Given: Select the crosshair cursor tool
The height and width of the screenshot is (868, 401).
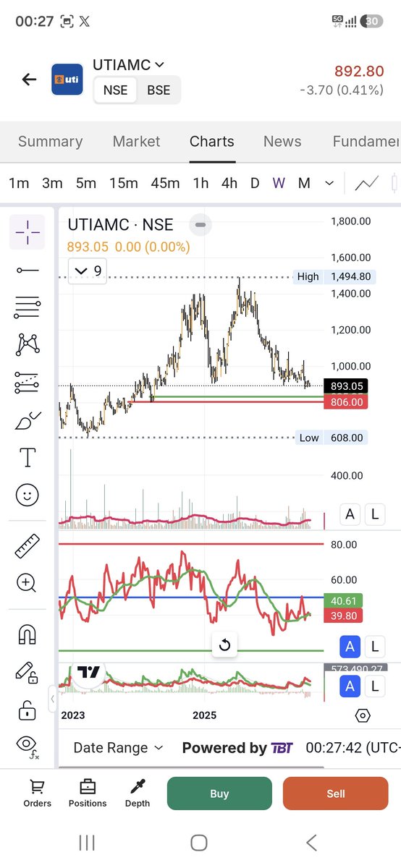Looking at the screenshot, I should 28,232.
